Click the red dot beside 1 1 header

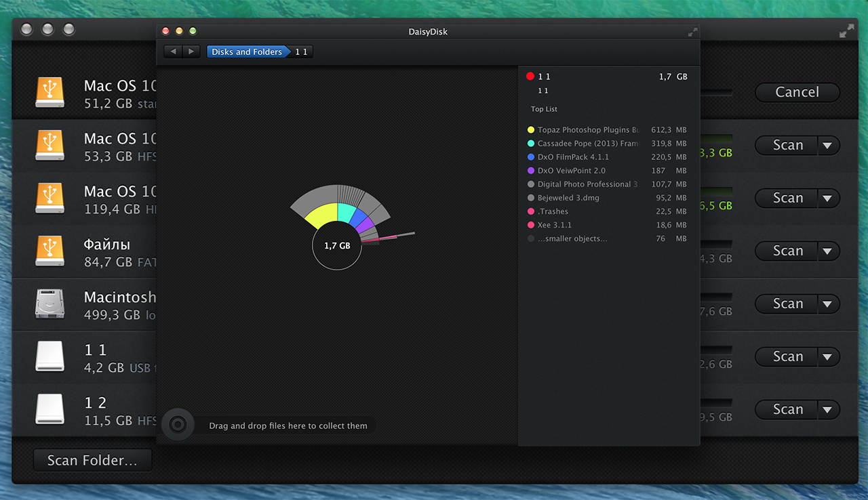[530, 77]
